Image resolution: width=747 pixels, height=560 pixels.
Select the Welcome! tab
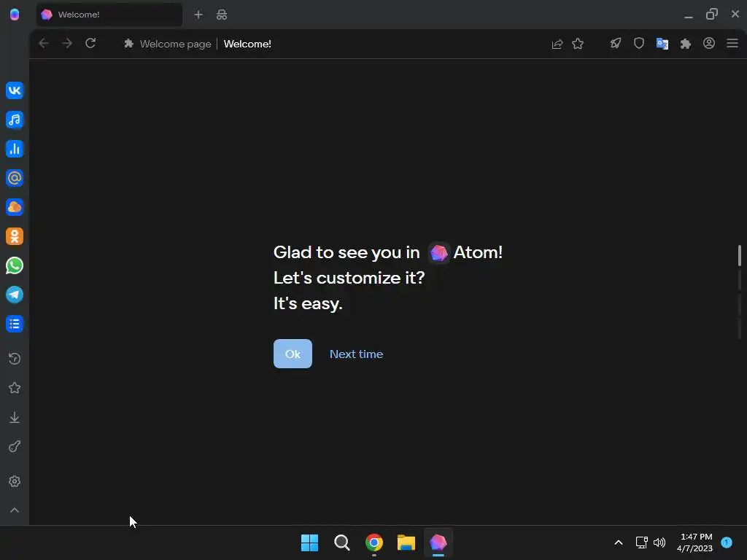109,15
